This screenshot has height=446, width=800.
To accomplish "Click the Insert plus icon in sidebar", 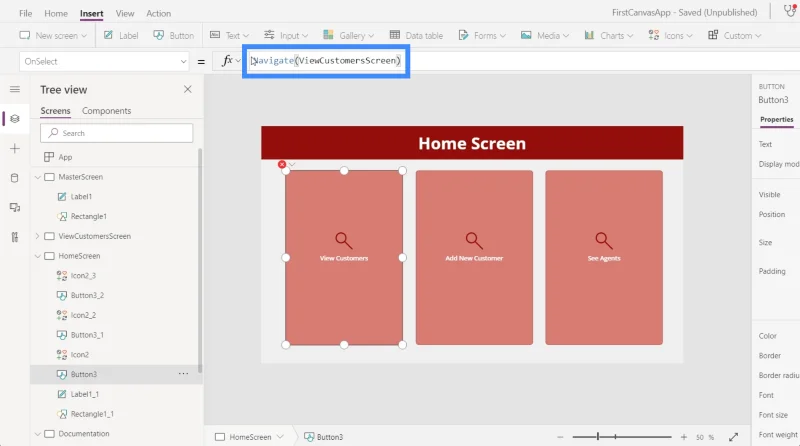I will [x=15, y=148].
